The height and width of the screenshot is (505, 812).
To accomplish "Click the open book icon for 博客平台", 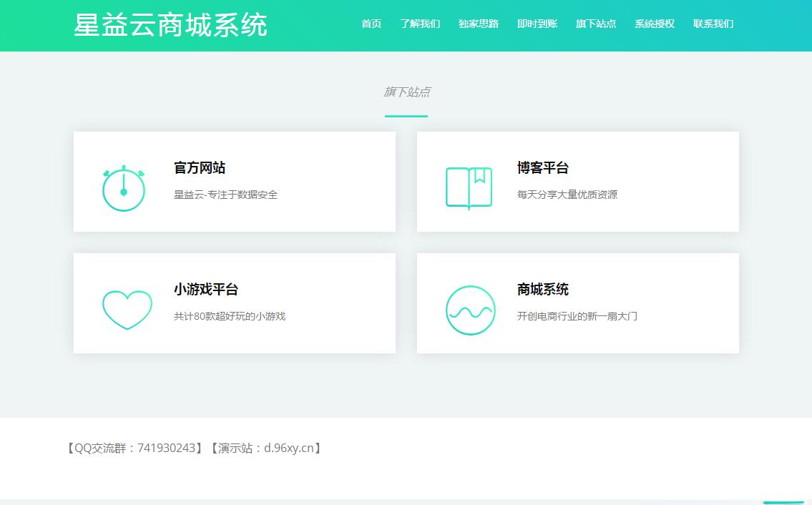I will coord(469,188).
